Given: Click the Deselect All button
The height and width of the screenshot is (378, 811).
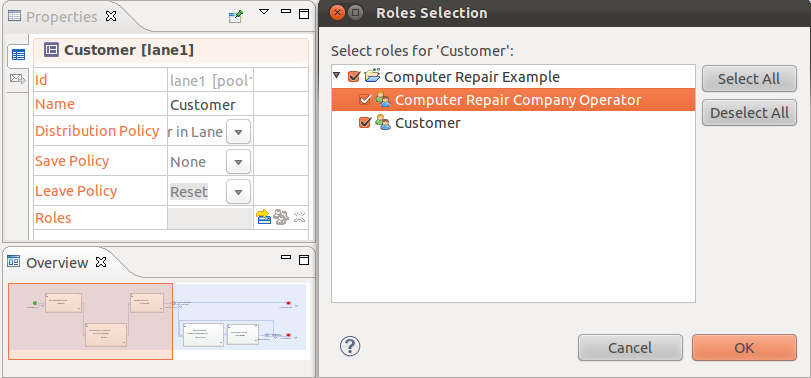Looking at the screenshot, I should coord(749,113).
